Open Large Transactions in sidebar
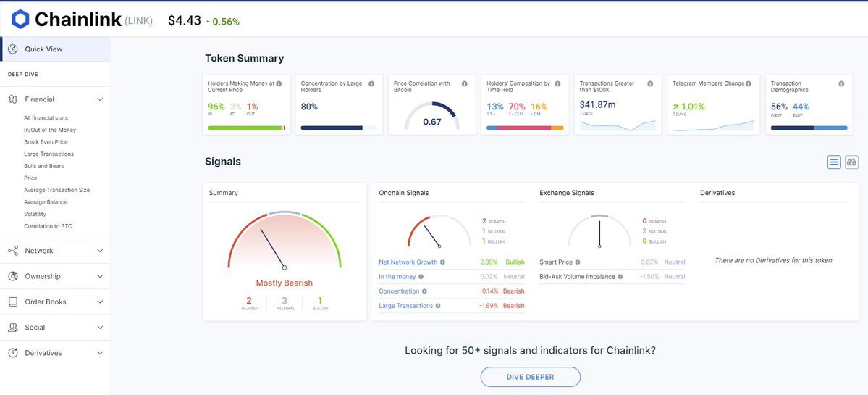The height and width of the screenshot is (395, 868). [x=49, y=154]
